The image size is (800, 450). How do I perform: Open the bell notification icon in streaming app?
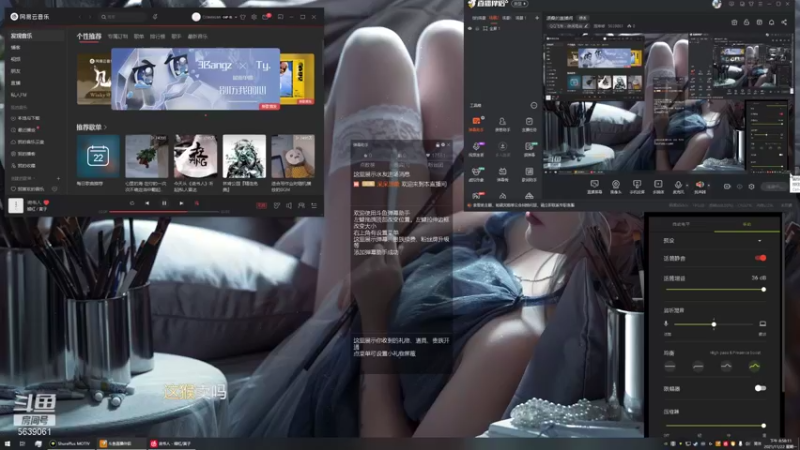point(771,22)
